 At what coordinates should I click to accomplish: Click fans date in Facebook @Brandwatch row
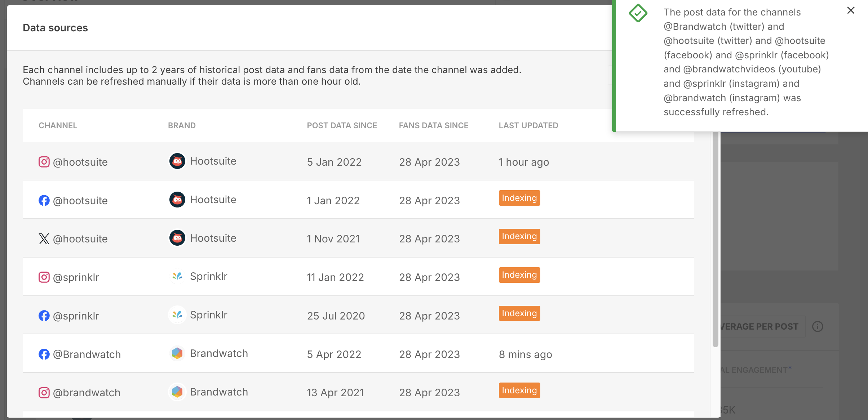pyautogui.click(x=429, y=354)
